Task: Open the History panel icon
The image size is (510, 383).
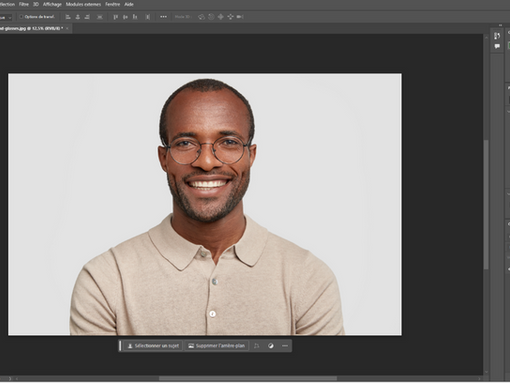Action: click(x=497, y=36)
